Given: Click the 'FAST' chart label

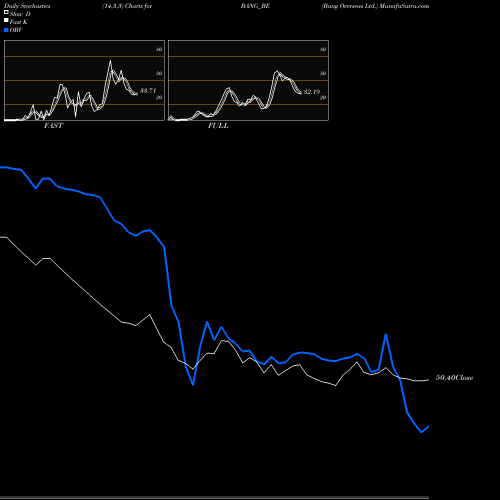Looking at the screenshot, I should click(53, 126).
